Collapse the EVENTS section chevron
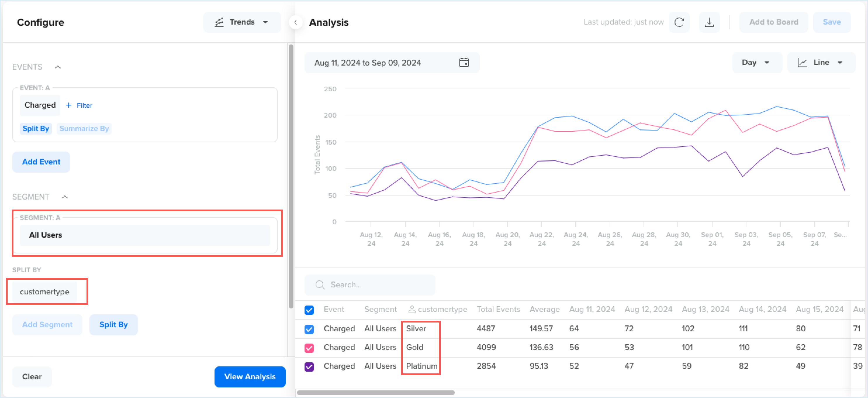Viewport: 868px width, 398px height. [x=58, y=67]
